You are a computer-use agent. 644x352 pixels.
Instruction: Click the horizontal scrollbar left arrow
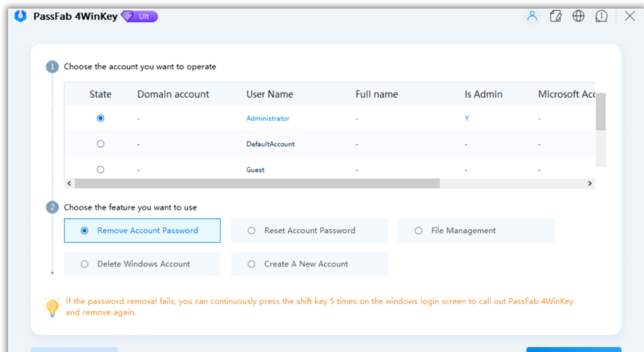click(70, 183)
